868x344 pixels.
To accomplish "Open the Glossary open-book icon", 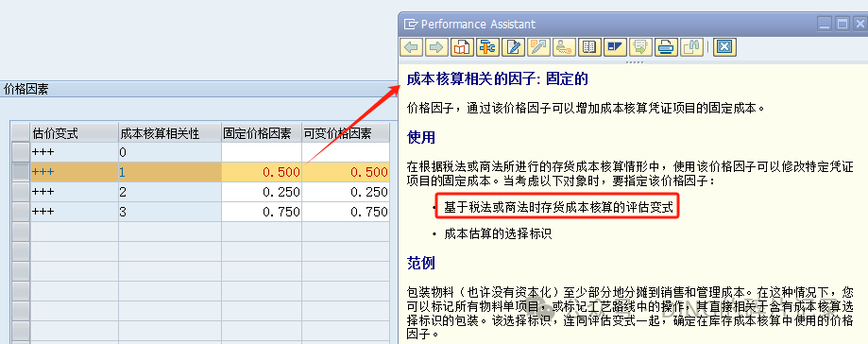I will tap(589, 47).
